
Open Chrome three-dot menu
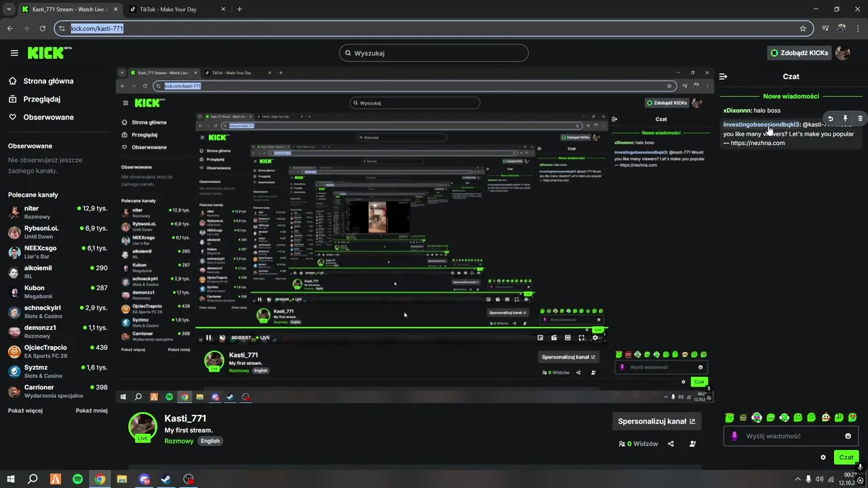click(x=858, y=28)
